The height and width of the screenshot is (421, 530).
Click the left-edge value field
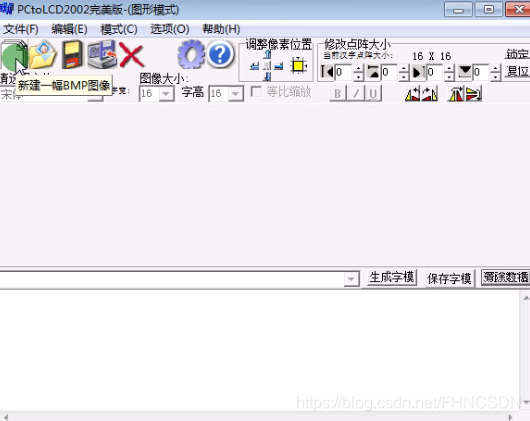pyautogui.click(x=344, y=72)
